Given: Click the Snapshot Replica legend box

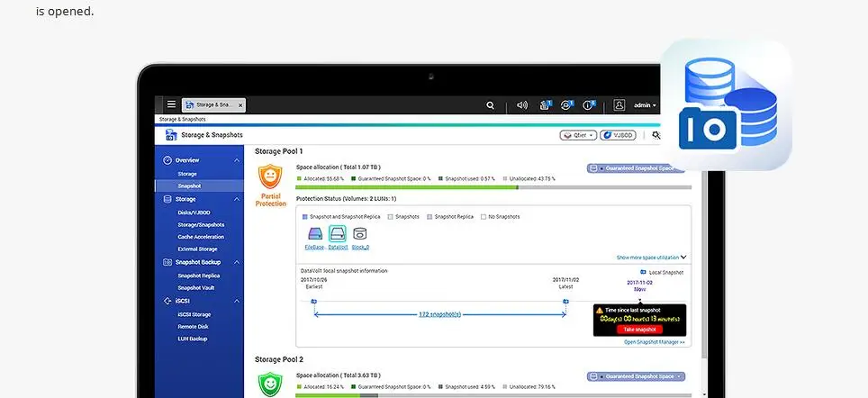Looking at the screenshot, I should pyautogui.click(x=429, y=217).
